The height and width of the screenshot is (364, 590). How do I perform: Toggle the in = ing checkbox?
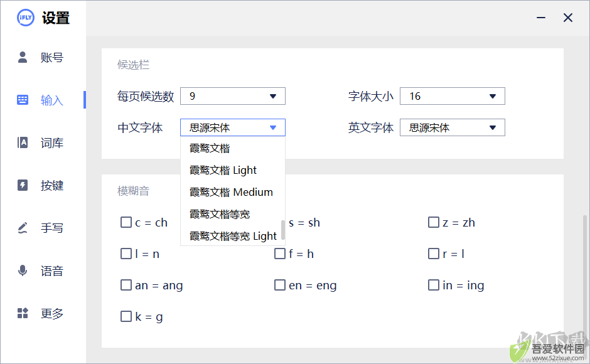pos(434,285)
